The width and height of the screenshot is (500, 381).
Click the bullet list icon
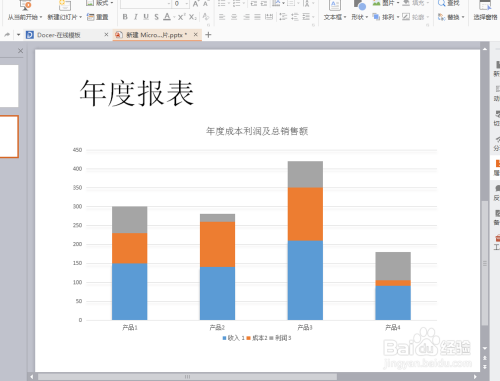(x=221, y=3)
